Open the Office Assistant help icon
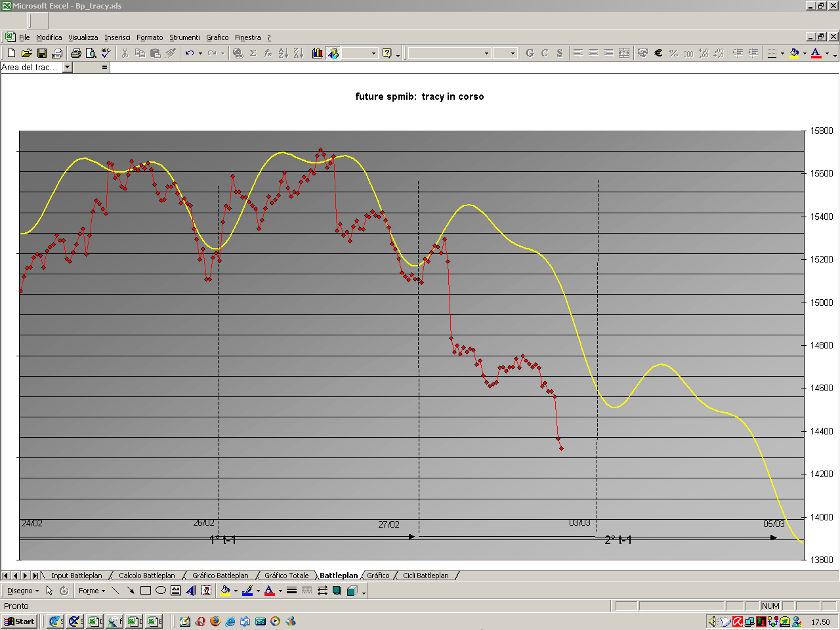The height and width of the screenshot is (630, 840). tap(387, 53)
